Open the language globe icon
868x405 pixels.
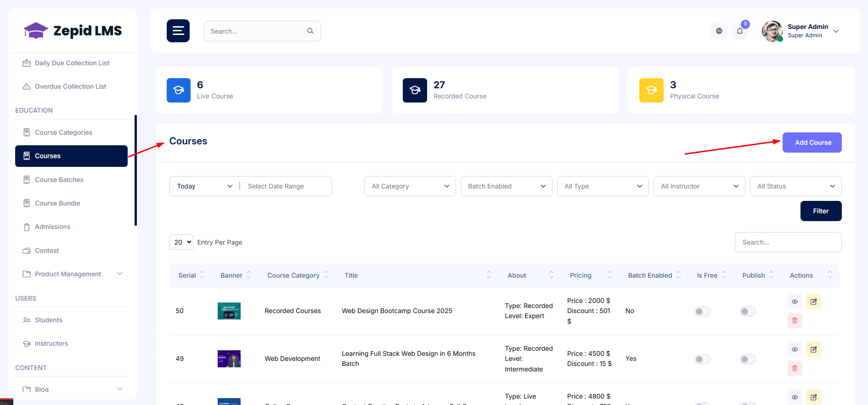tap(719, 31)
